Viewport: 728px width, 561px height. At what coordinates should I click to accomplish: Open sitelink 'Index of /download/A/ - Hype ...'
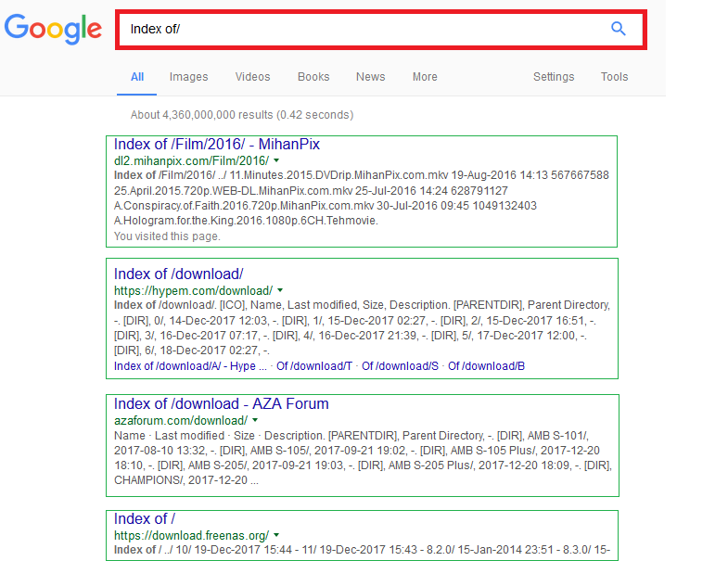(190, 366)
